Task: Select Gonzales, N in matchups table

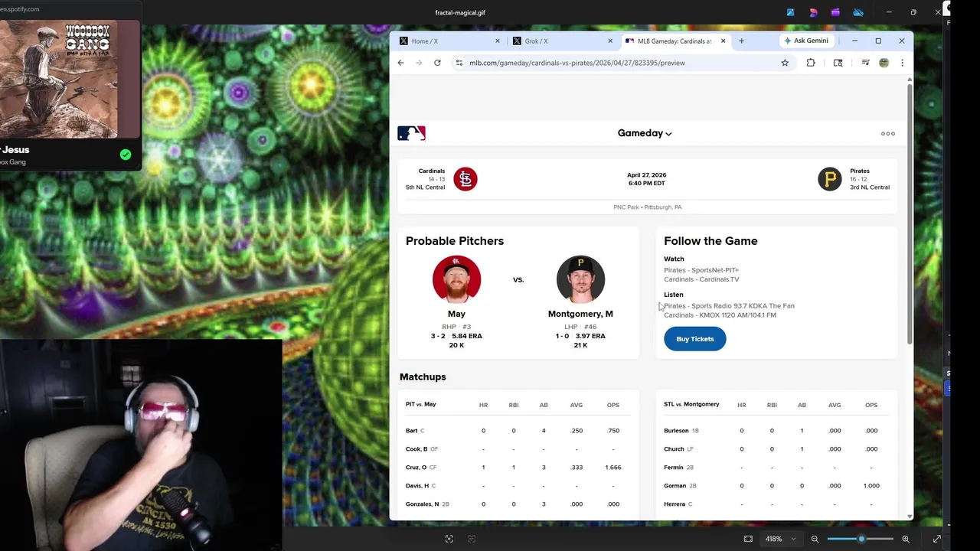Action: (x=423, y=504)
